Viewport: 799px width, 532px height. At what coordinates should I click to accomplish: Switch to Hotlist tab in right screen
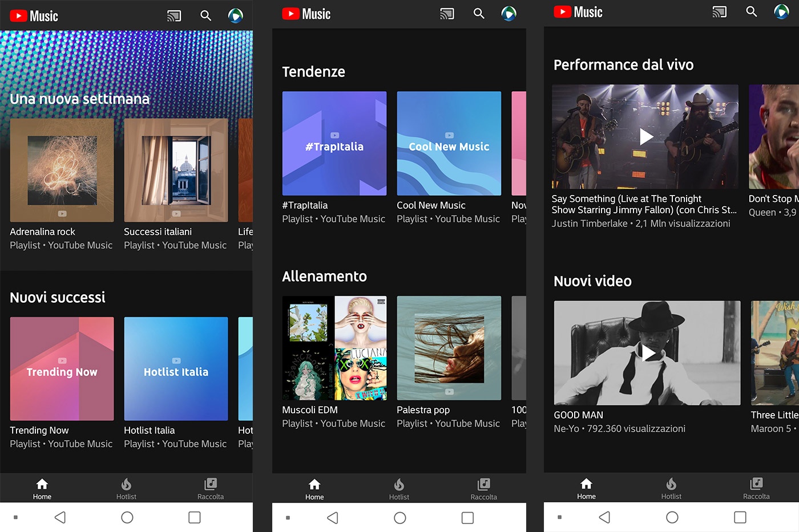(671, 489)
